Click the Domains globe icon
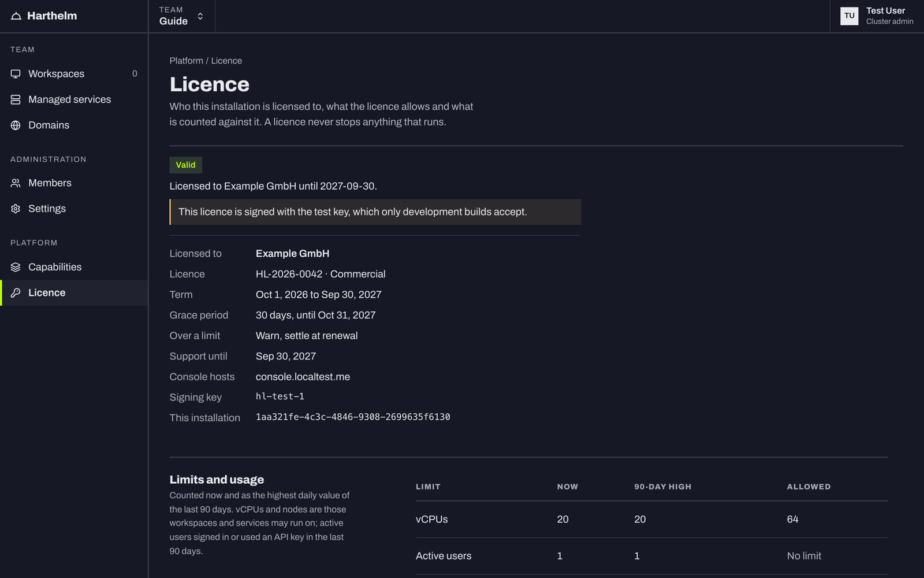The width and height of the screenshot is (924, 578). pyautogui.click(x=16, y=125)
